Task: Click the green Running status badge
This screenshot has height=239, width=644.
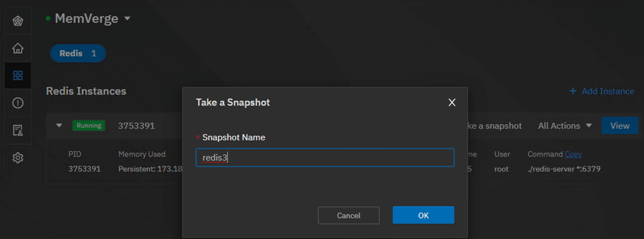Action: pos(89,125)
